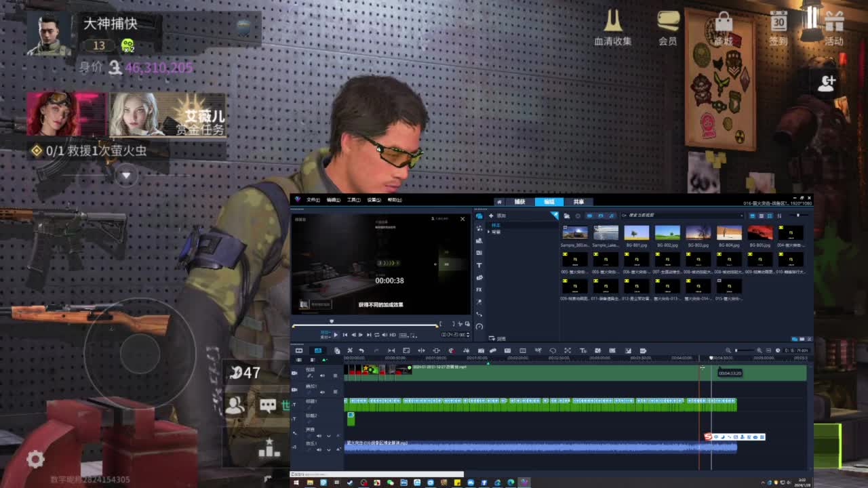Screen dimensions: 868x488
Task: Select 艾薇儿 赏金任务 banner in game
Action: (x=167, y=115)
